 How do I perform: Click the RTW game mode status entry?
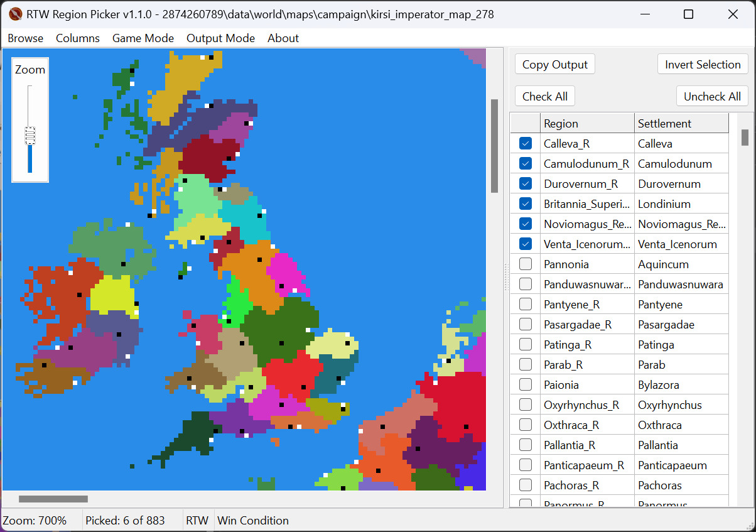point(197,521)
